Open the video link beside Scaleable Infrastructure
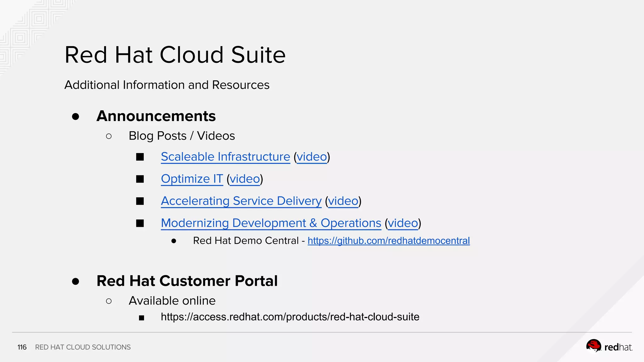644x362 pixels. tap(312, 157)
